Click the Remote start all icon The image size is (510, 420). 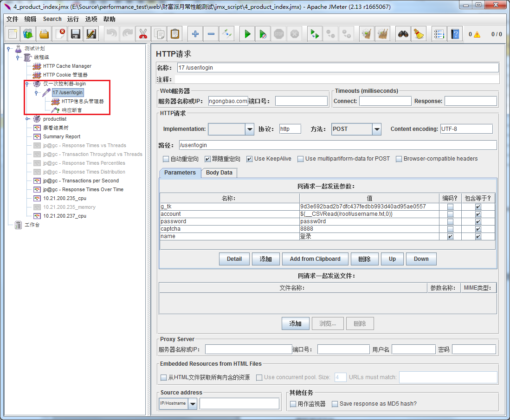click(315, 34)
